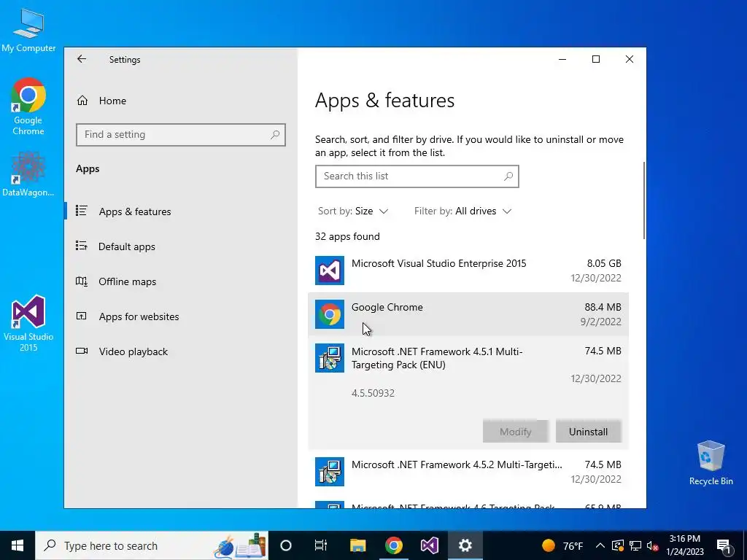
Task: Click the apps list vertical scrollbar
Action: click(644, 201)
